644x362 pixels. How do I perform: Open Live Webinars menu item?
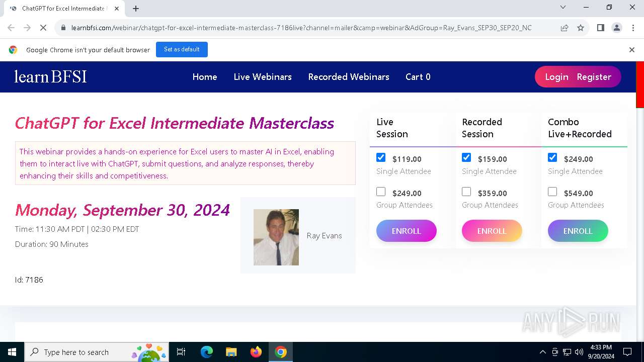click(263, 77)
